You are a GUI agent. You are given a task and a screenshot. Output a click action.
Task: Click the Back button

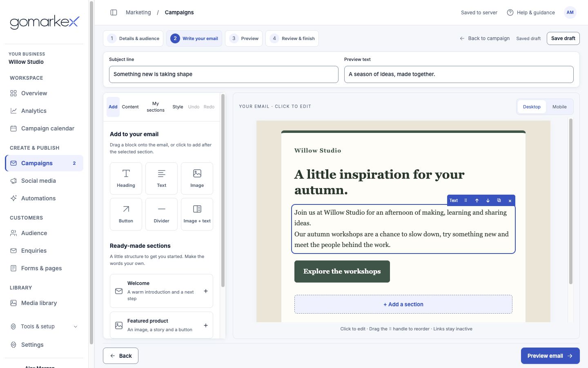[120, 356]
